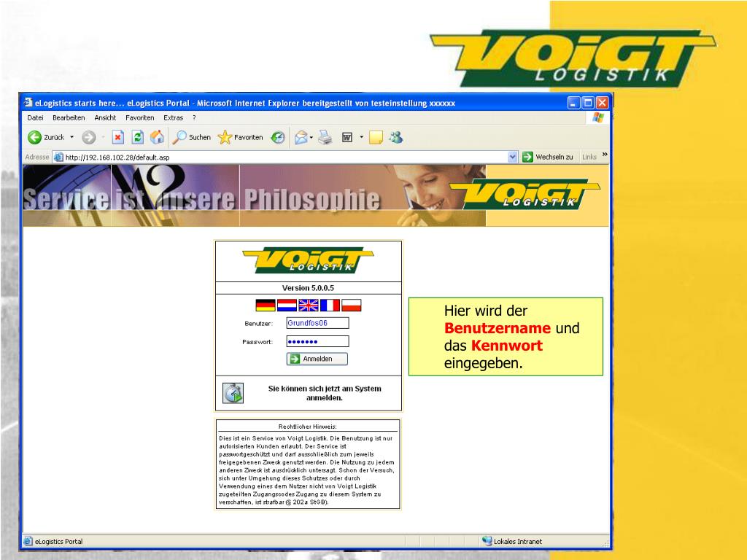Click the eLogistics Portal status bar text
Viewport: 747px width, 560px height.
pyautogui.click(x=58, y=542)
